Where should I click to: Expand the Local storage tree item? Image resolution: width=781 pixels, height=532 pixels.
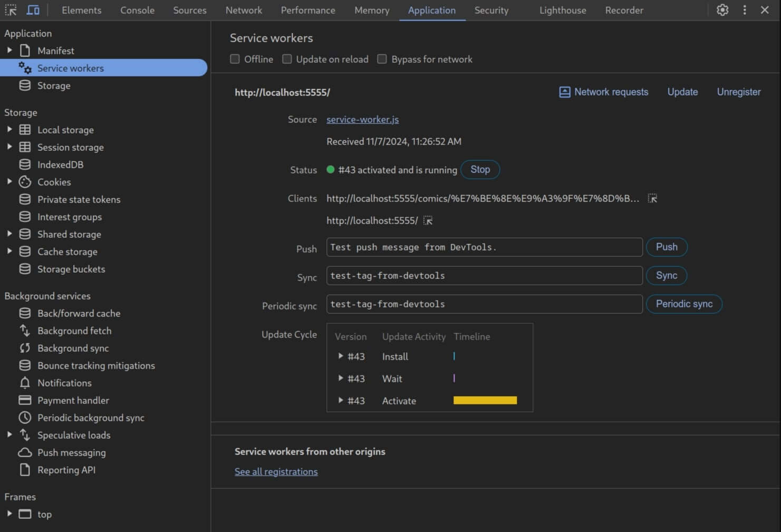coord(9,130)
